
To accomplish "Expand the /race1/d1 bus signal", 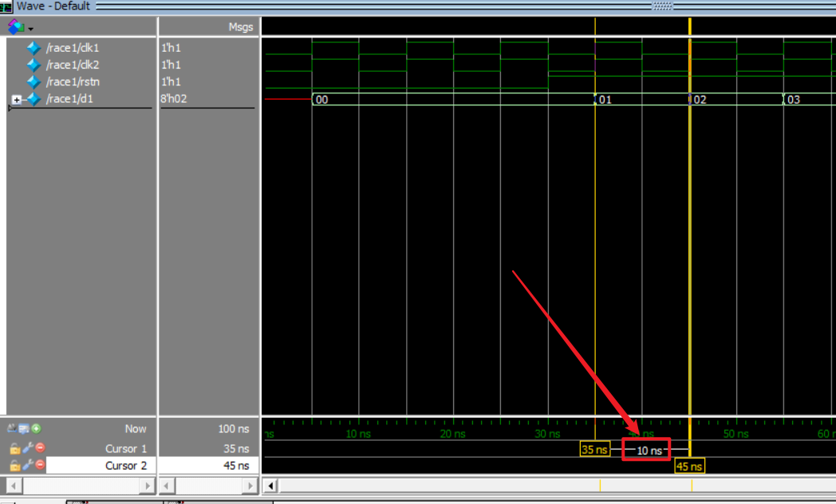I will [17, 100].
